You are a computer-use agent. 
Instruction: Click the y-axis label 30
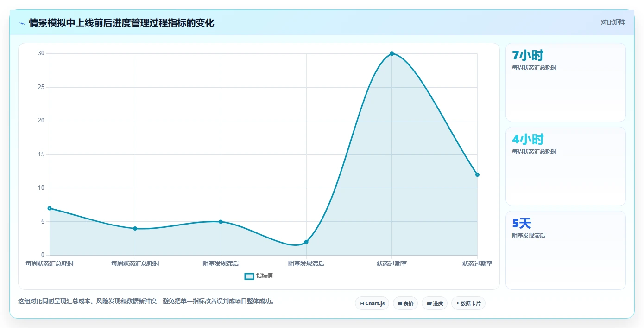click(41, 53)
